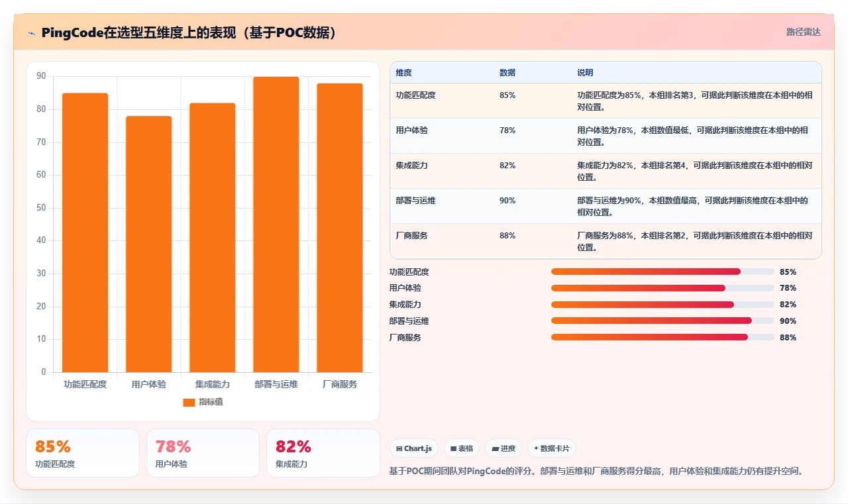Click the 82% value in the table

pyautogui.click(x=507, y=166)
